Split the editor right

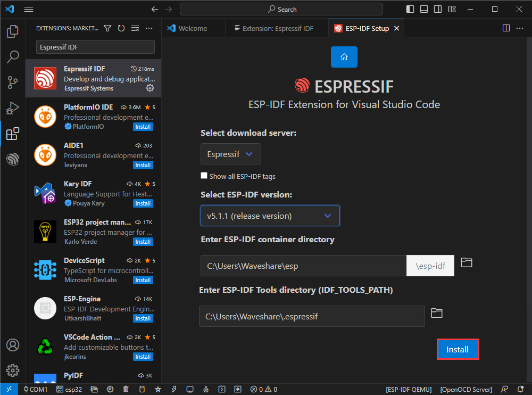(506, 28)
